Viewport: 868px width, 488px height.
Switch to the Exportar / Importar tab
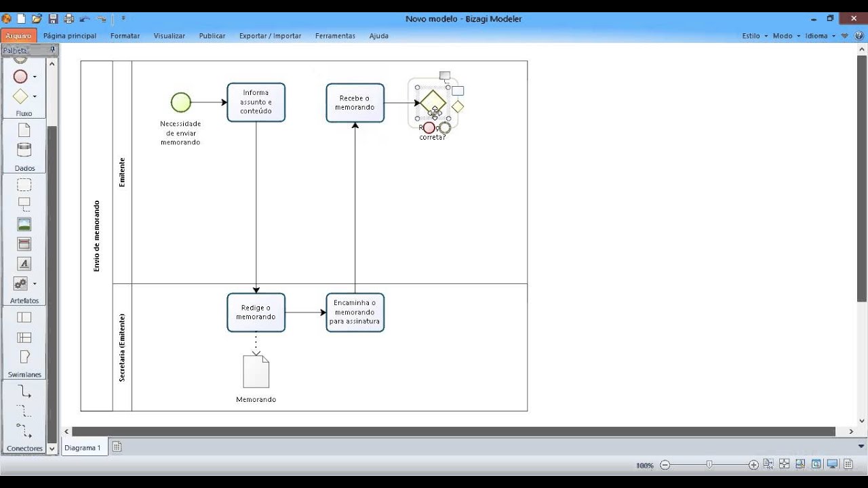click(270, 36)
